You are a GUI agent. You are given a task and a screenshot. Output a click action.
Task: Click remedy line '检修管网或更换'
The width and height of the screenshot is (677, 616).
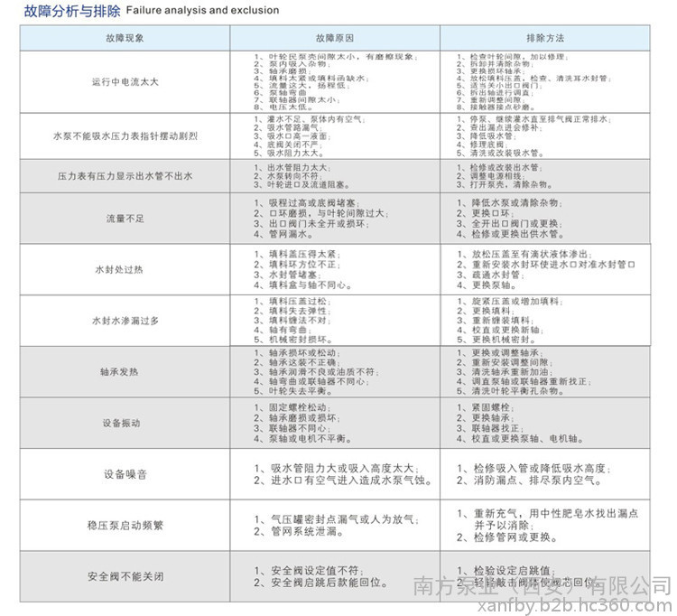coord(507,537)
